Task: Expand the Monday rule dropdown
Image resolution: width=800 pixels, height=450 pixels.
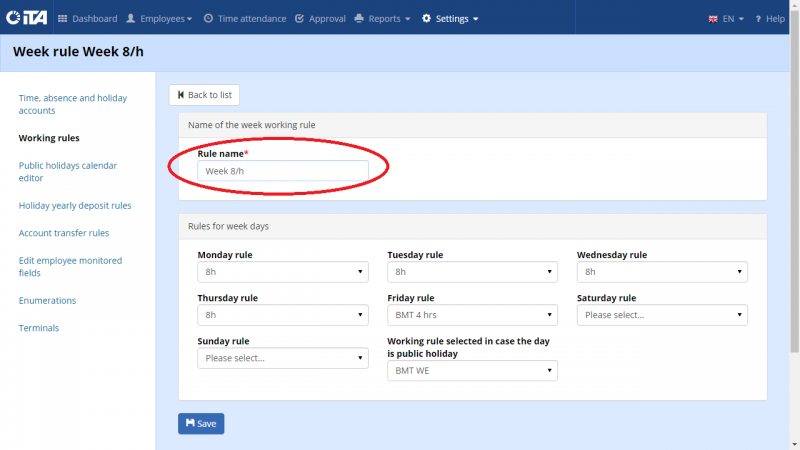Action: [x=283, y=272]
